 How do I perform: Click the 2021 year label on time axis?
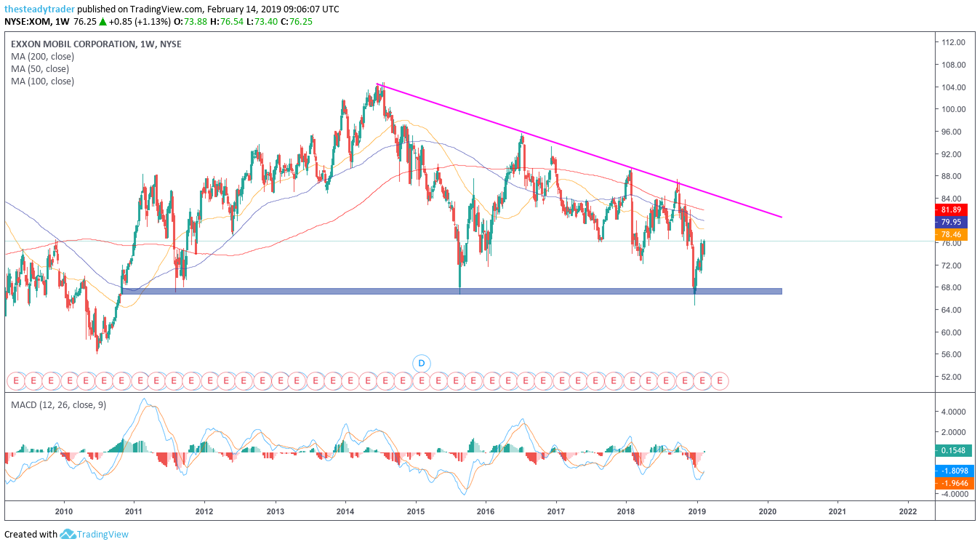(x=838, y=511)
